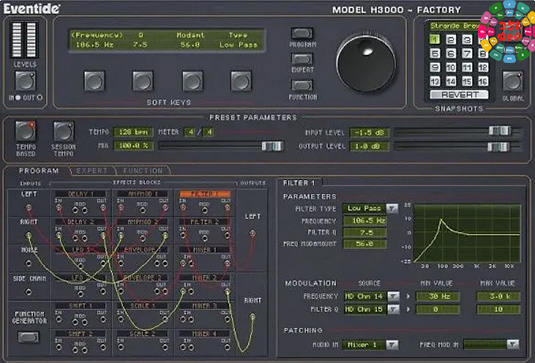Image resolution: width=535 pixels, height=363 pixels.
Task: Select the OUT levels radio button
Action: pos(40,98)
